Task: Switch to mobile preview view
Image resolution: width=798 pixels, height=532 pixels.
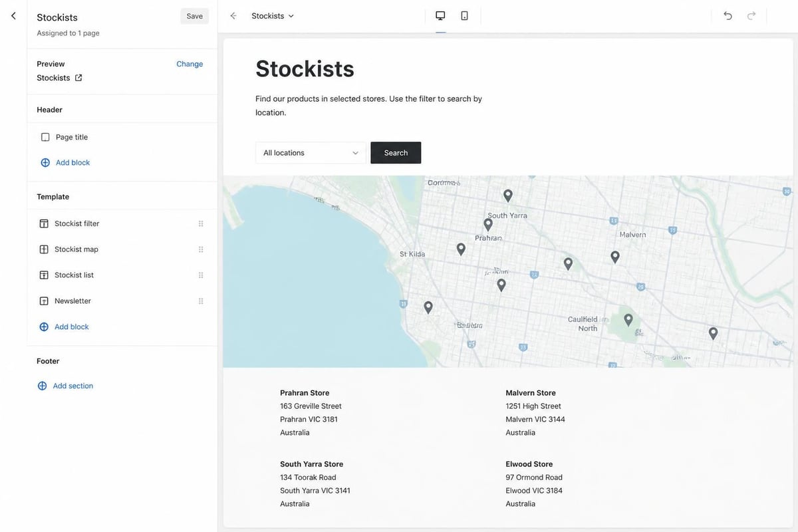Action: (464, 16)
